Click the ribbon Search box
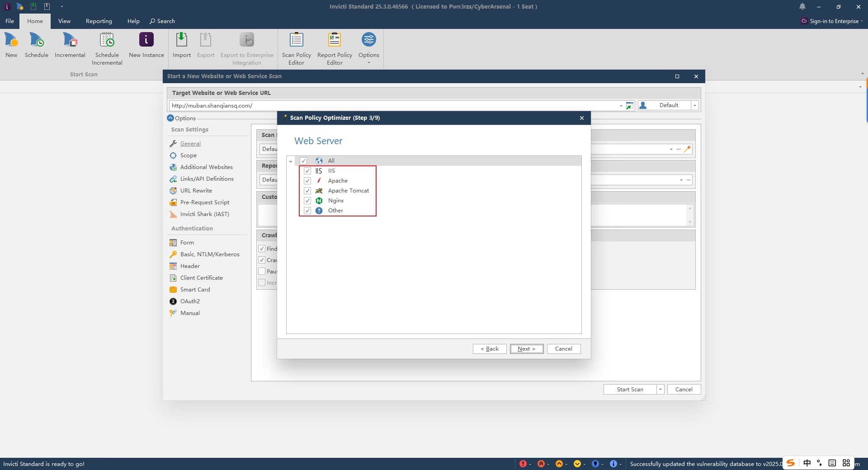Image resolution: width=868 pixels, height=470 pixels. (162, 21)
